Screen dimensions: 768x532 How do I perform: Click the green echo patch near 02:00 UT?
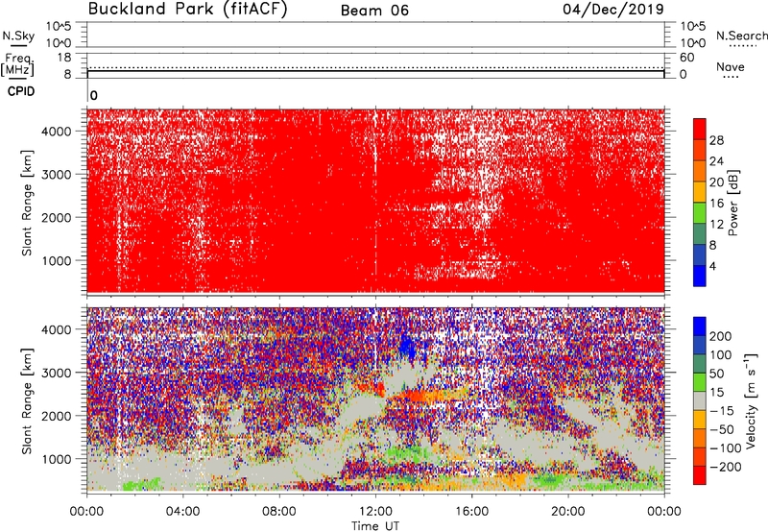click(x=141, y=485)
